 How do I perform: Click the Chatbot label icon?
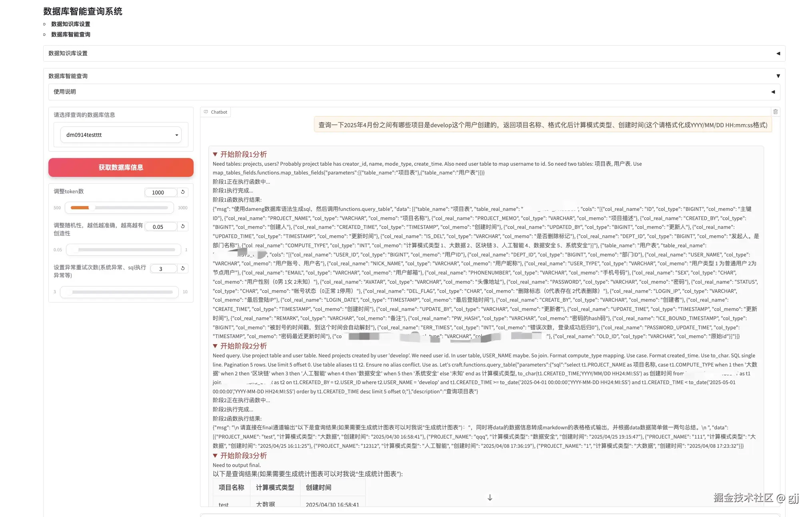(206, 112)
